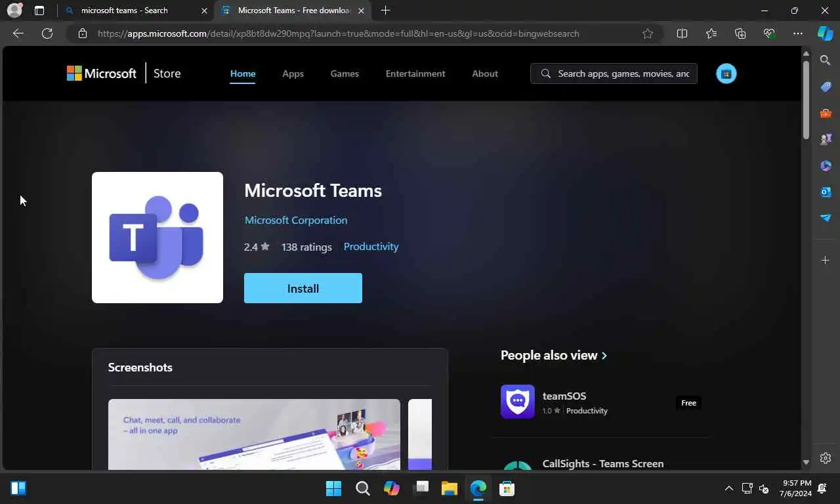Click the 138 ratings text

(x=306, y=247)
